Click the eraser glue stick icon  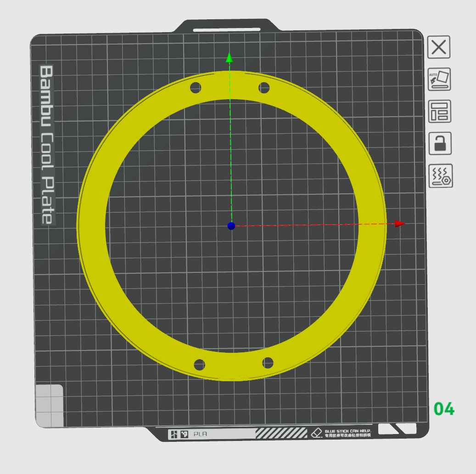click(x=317, y=433)
